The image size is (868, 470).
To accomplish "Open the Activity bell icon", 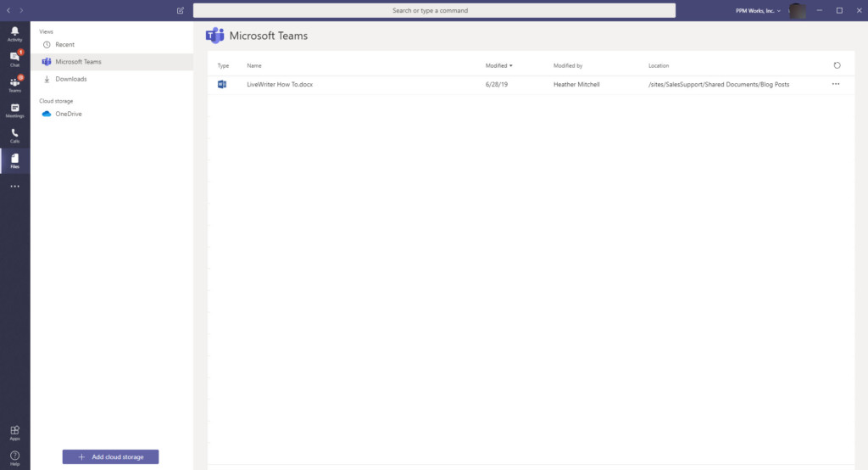I will point(15,34).
